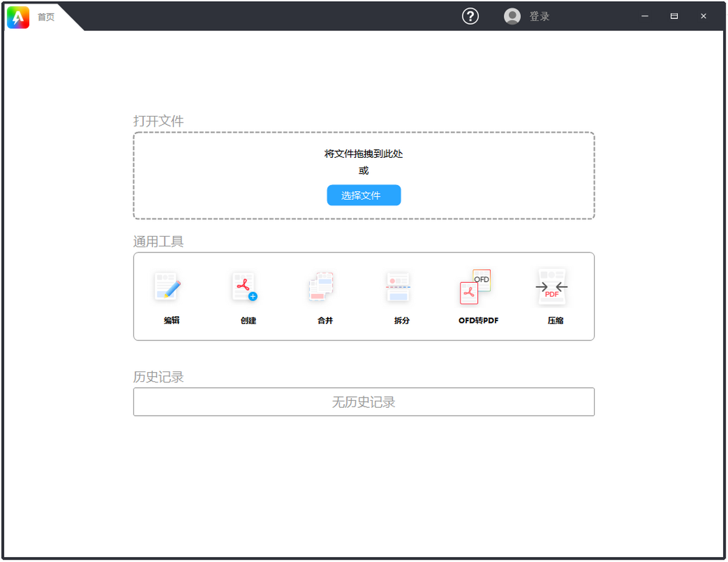
Task: Click the 登录 login link
Action: tap(539, 16)
